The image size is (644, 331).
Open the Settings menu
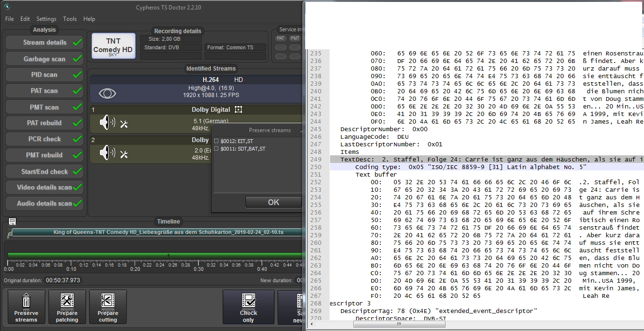pos(46,19)
